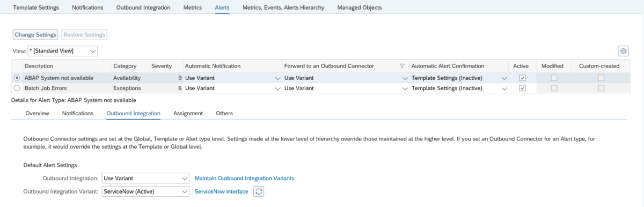Expand Automatic Notification dropdown for Batch Job Errors
Image resolution: width=644 pixels, height=207 pixels.
(x=277, y=88)
